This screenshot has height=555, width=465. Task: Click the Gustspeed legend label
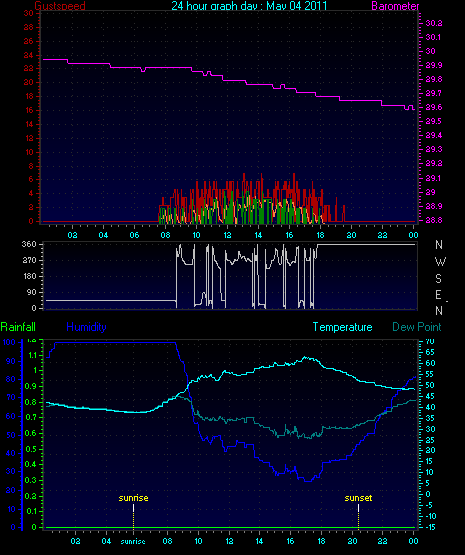(60, 6)
